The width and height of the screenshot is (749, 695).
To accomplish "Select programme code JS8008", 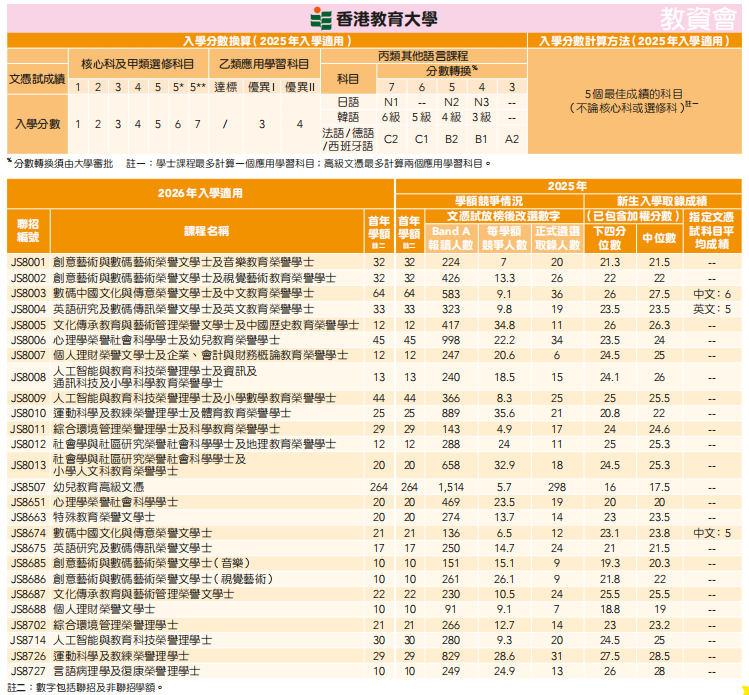I will tap(28, 377).
